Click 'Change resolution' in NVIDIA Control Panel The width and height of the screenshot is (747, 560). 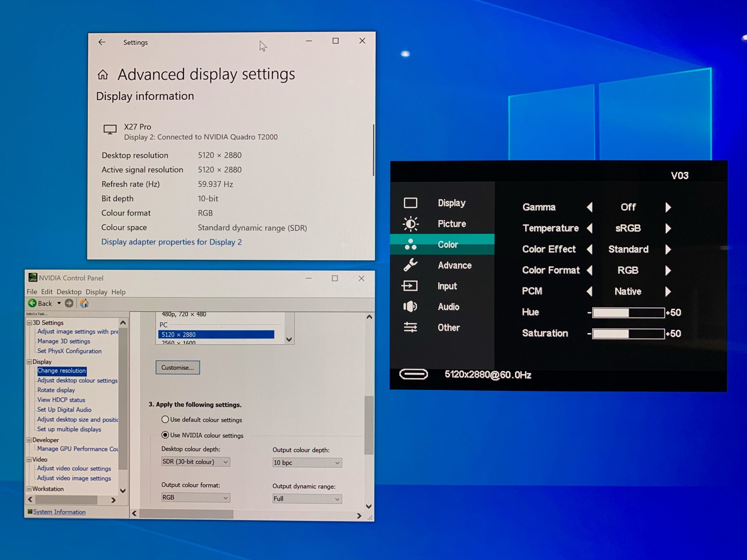(x=61, y=371)
